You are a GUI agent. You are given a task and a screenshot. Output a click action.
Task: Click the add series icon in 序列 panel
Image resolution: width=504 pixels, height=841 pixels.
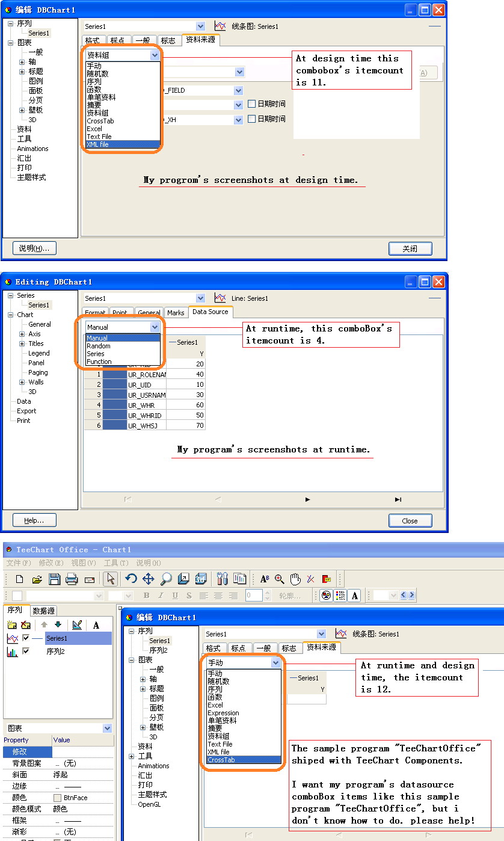pos(12,625)
